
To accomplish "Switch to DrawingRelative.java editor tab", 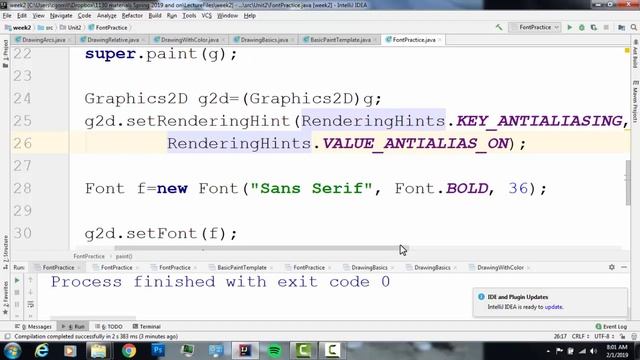I will coord(113,40).
